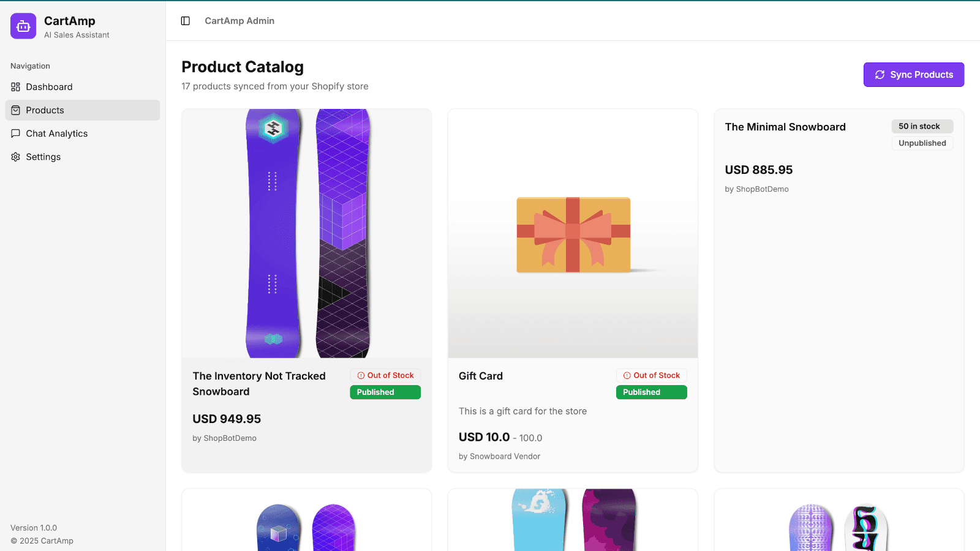
Task: Click the sync arrows icon in Sync Products
Action: 880,75
